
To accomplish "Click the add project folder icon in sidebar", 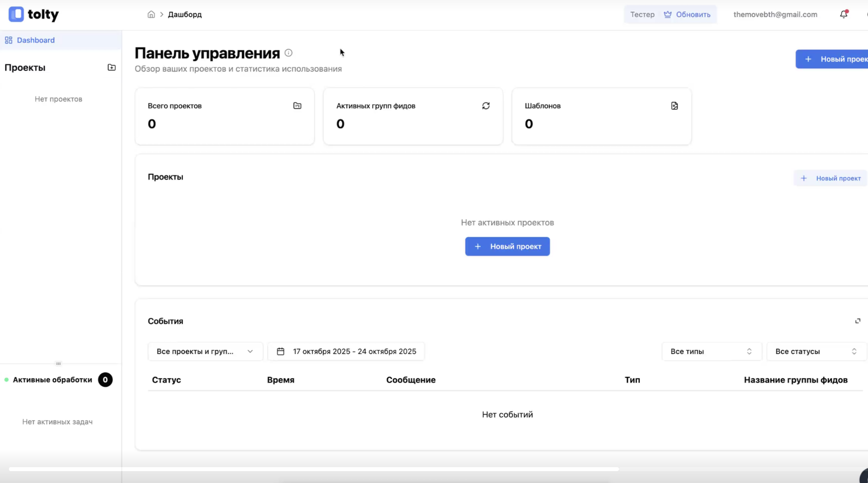I will click(x=112, y=67).
